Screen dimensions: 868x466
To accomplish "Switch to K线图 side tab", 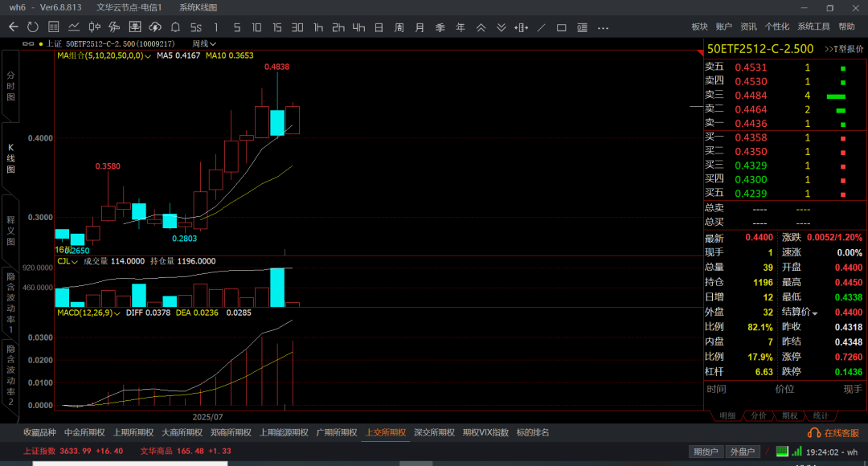I will click(10, 158).
